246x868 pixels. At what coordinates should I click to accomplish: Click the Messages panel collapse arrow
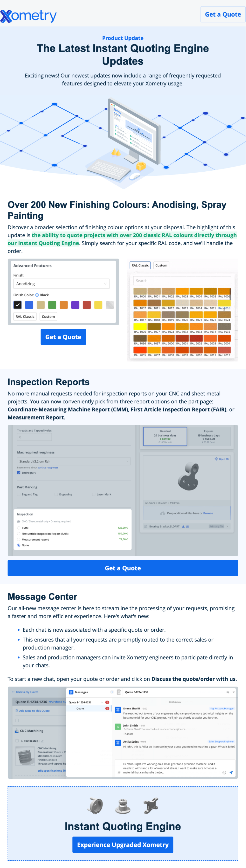tap(112, 692)
